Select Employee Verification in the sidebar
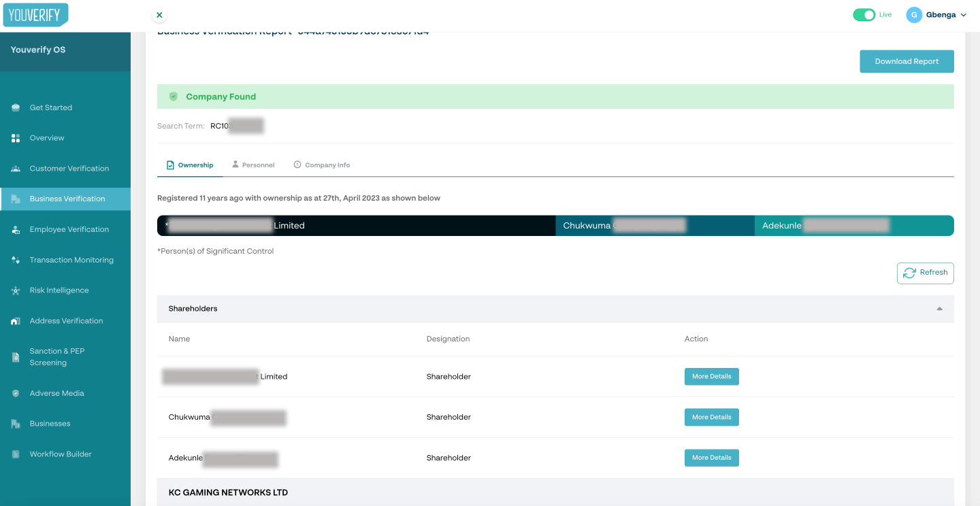Viewport: 980px width, 506px height. pos(69,229)
